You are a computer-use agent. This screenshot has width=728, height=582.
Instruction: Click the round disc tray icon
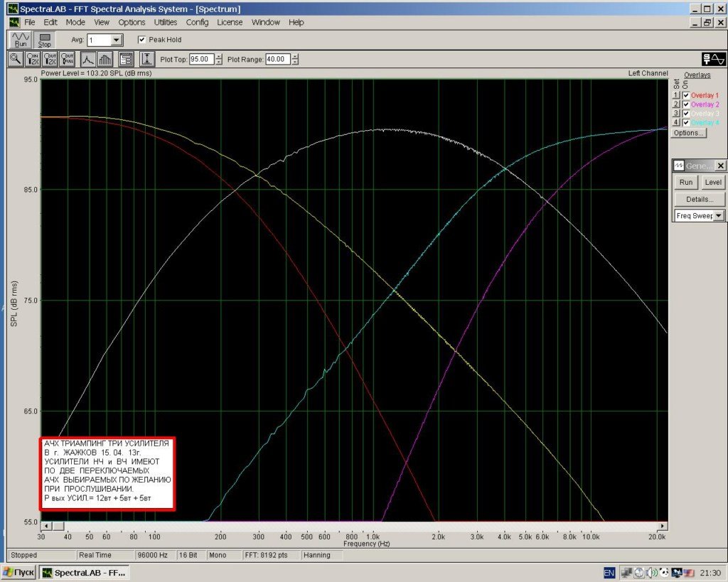639,573
